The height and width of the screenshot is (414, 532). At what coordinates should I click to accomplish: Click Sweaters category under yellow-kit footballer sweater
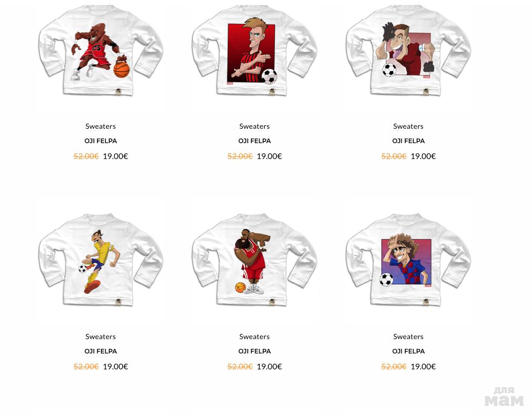(101, 337)
